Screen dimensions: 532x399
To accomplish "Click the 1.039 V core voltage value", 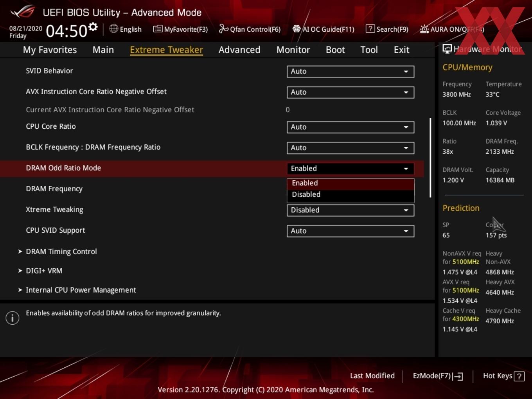I will pyautogui.click(x=496, y=123).
